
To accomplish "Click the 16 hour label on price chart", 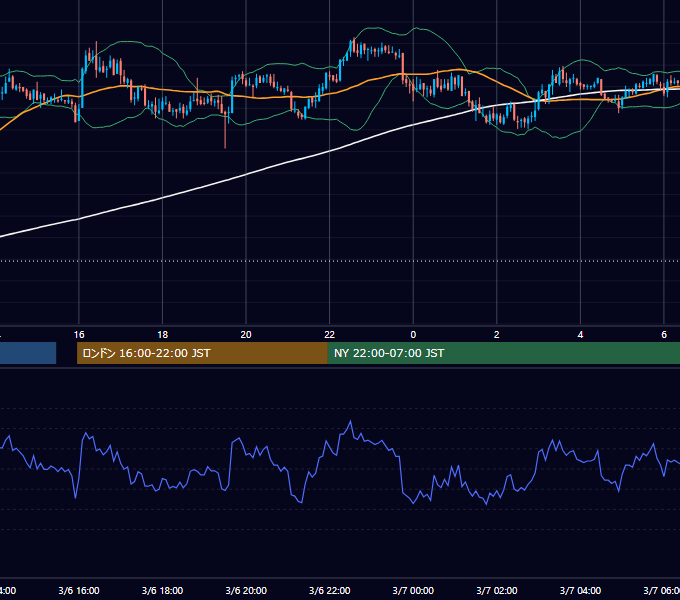I will (x=79, y=335).
